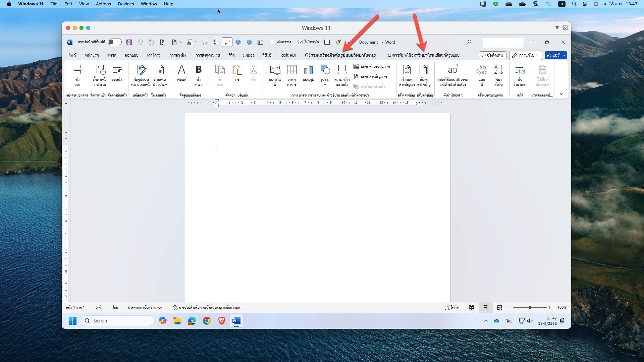Viewport: 644px width, 362px height.
Task: Toggle the AutoSave (การบันทึกอัตโนมัติ) switch
Action: (115, 42)
